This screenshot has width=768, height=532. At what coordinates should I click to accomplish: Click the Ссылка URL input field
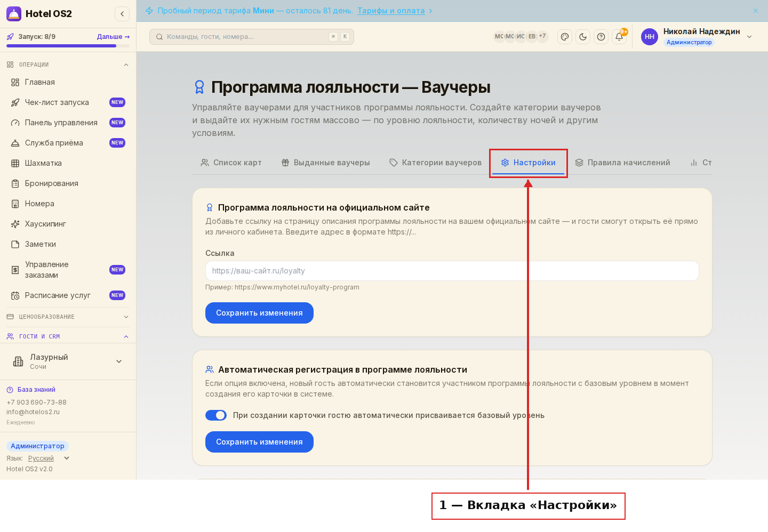click(x=452, y=271)
